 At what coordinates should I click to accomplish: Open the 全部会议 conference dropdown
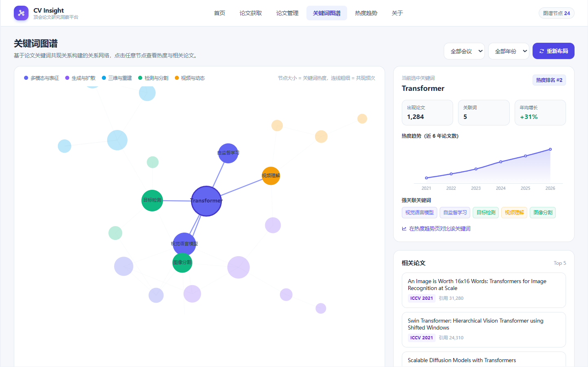coord(464,51)
